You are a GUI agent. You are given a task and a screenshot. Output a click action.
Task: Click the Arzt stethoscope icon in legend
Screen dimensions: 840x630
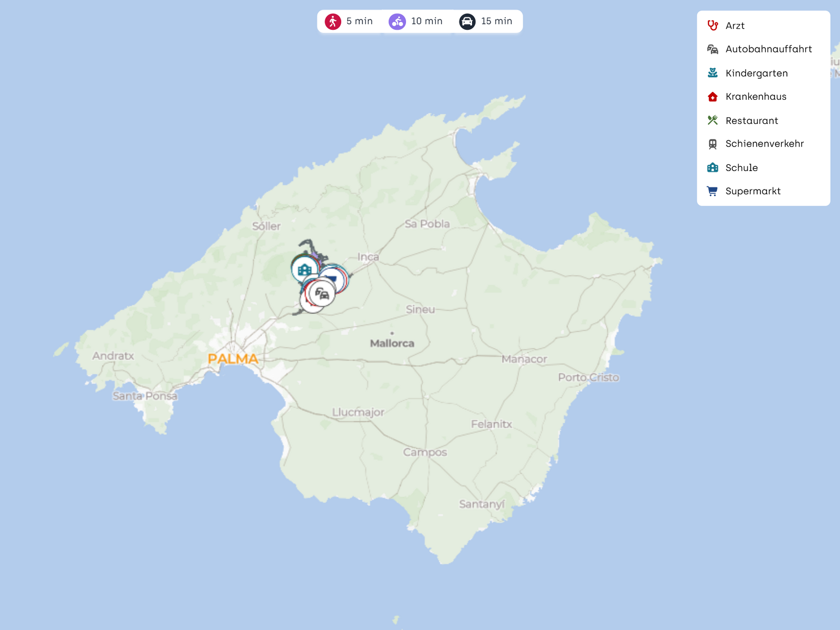click(x=713, y=25)
